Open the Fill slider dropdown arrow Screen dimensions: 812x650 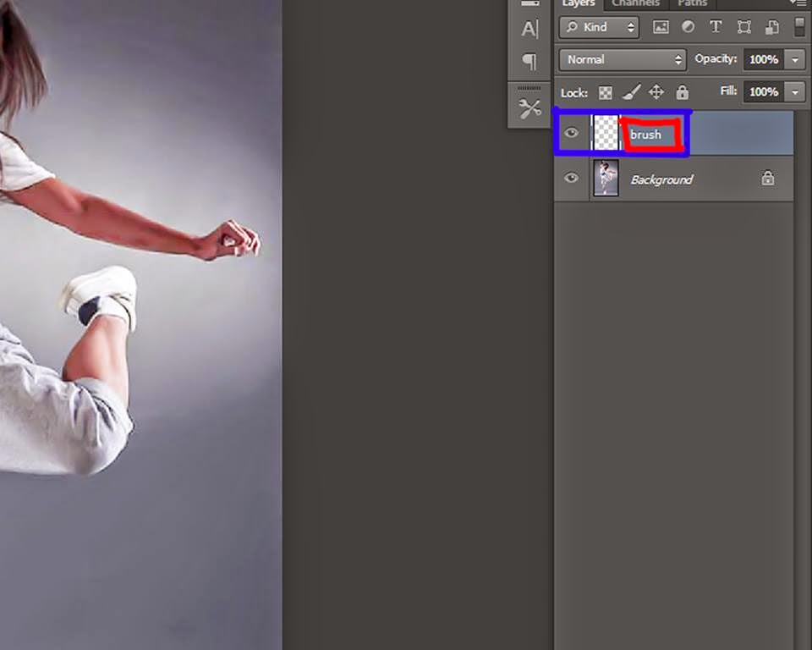click(795, 92)
